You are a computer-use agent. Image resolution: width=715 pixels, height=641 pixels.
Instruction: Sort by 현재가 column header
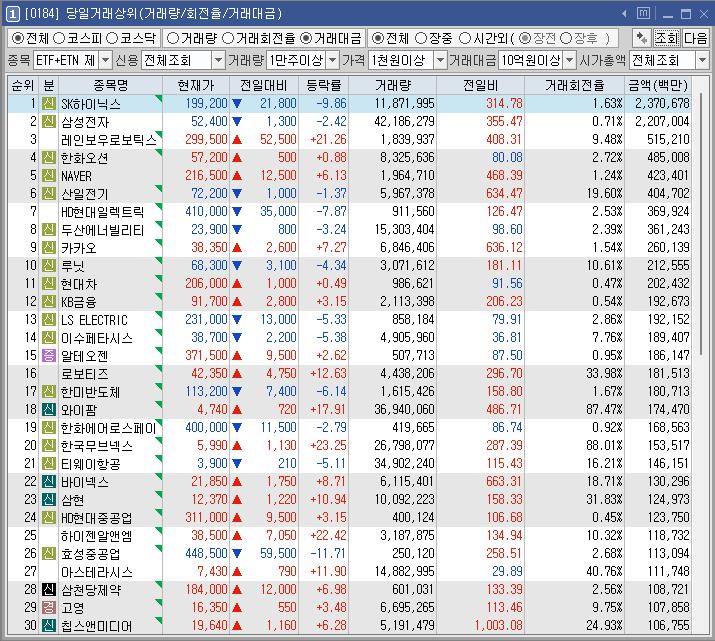click(196, 85)
